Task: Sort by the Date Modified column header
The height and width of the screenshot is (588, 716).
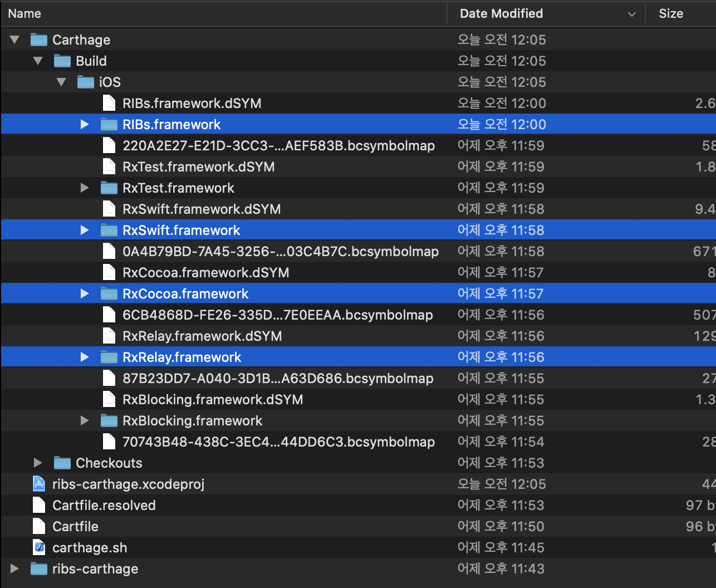Action: pyautogui.click(x=546, y=13)
